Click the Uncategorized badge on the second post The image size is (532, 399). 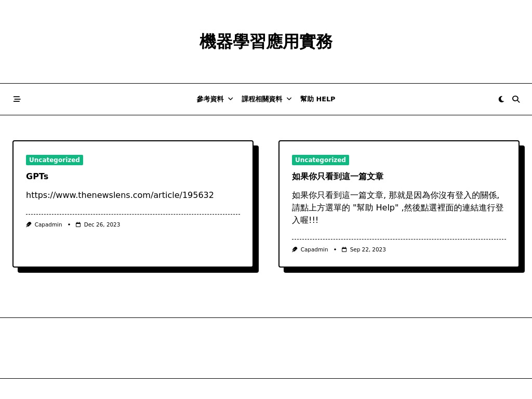(x=320, y=160)
